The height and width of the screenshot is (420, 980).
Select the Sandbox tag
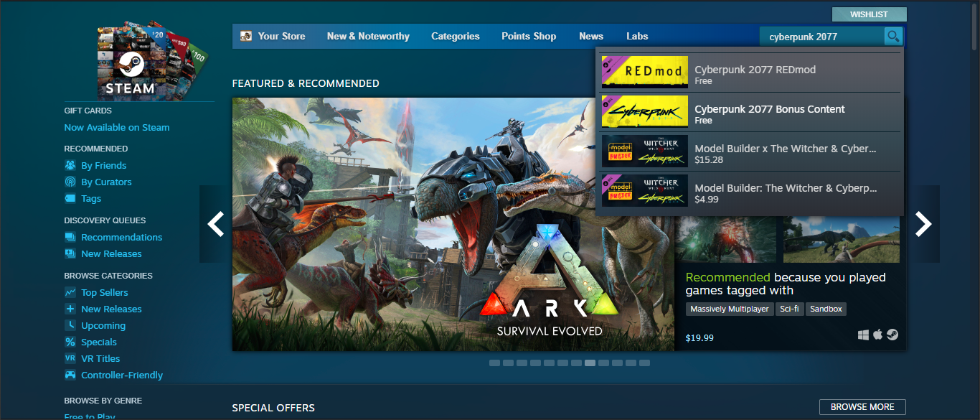826,309
